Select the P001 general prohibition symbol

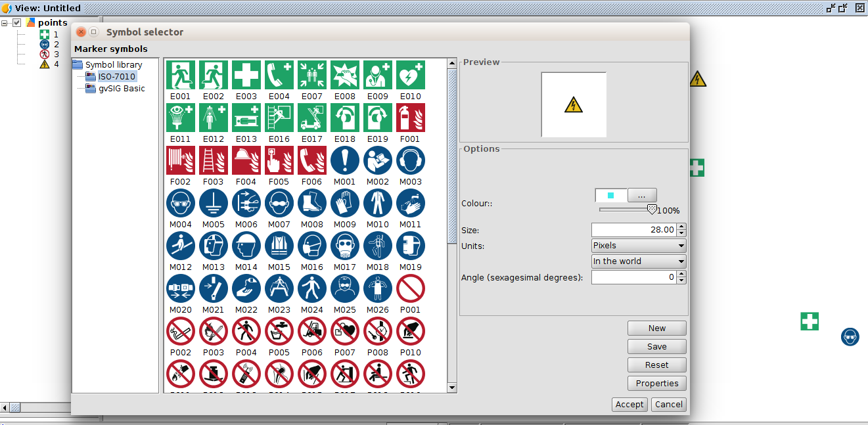click(411, 288)
